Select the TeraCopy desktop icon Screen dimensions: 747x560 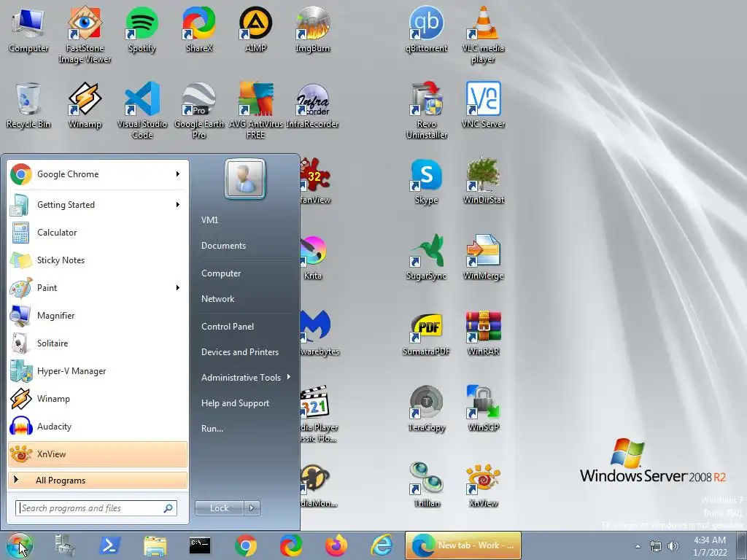426,408
